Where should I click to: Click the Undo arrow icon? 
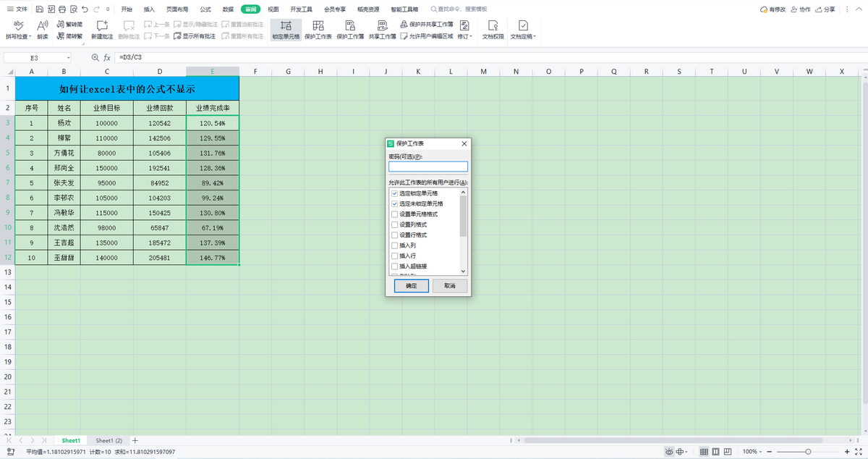point(85,9)
